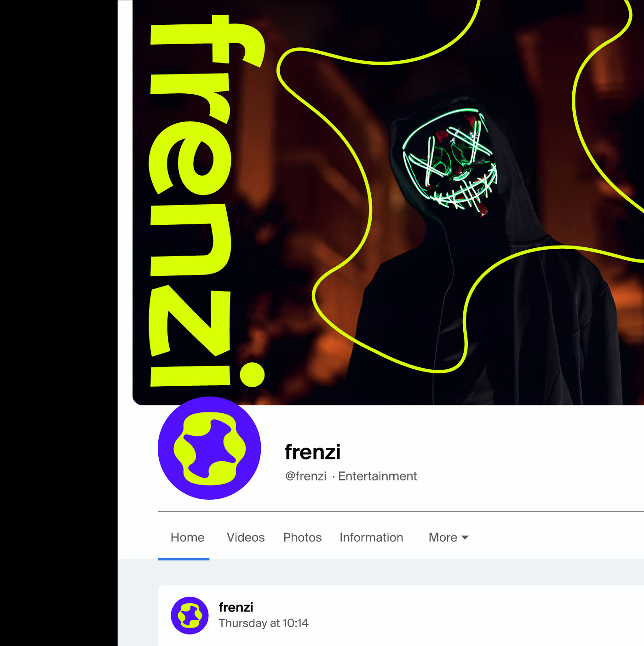The width and height of the screenshot is (644, 646).
Task: Open the frenzi page title name
Action: point(312,452)
